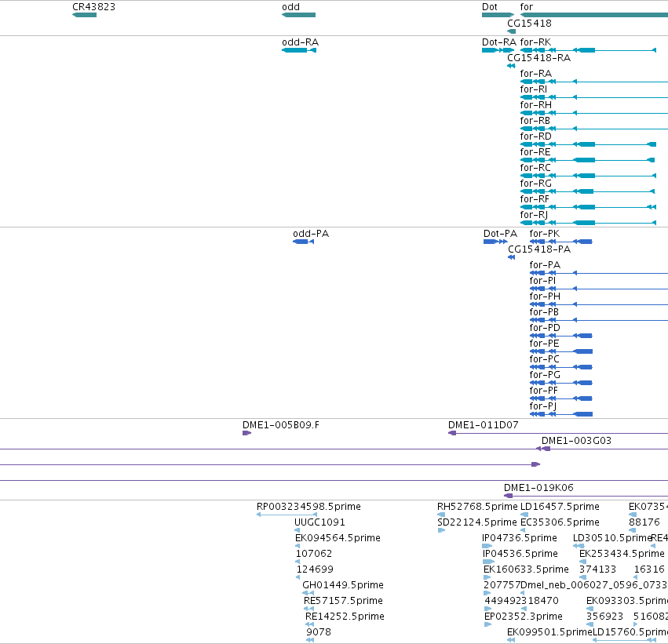Image resolution: width=668 pixels, height=644 pixels.
Task: Open the DME1-003G03 clone label
Action: [576, 441]
